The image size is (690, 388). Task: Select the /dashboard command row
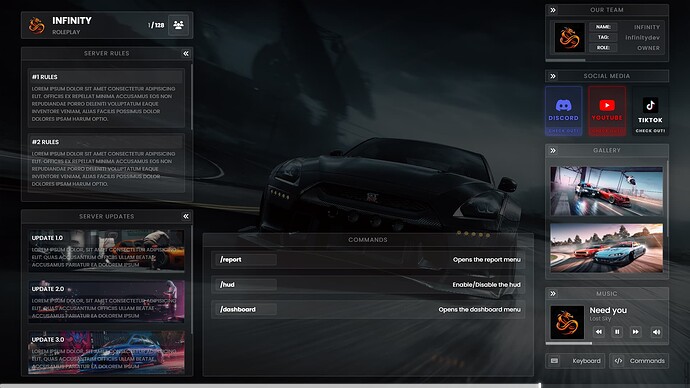tap(368, 309)
